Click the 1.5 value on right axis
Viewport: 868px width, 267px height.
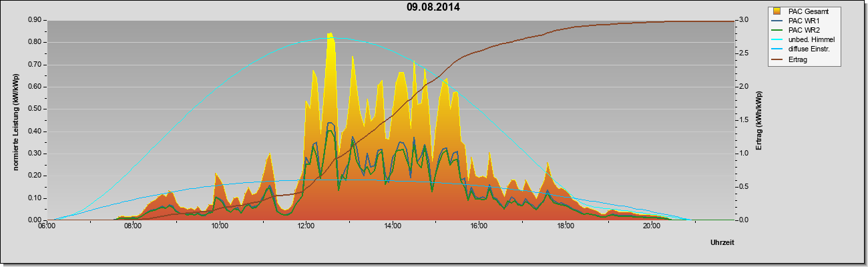pos(744,119)
